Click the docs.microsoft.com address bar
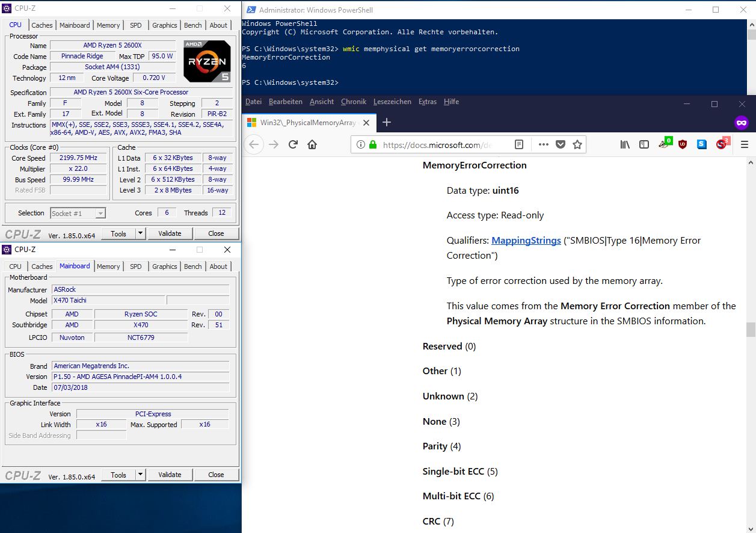The height and width of the screenshot is (533, 756). pyautogui.click(x=438, y=144)
